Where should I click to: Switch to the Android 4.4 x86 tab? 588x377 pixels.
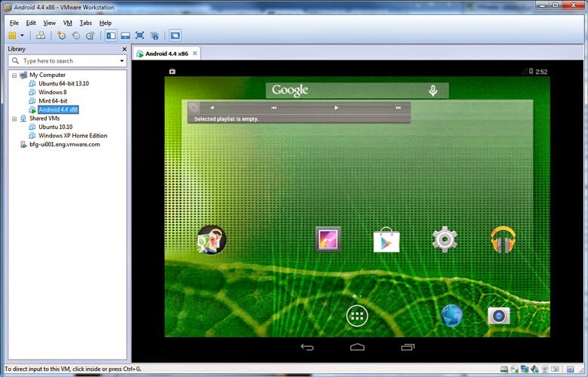[x=167, y=54]
